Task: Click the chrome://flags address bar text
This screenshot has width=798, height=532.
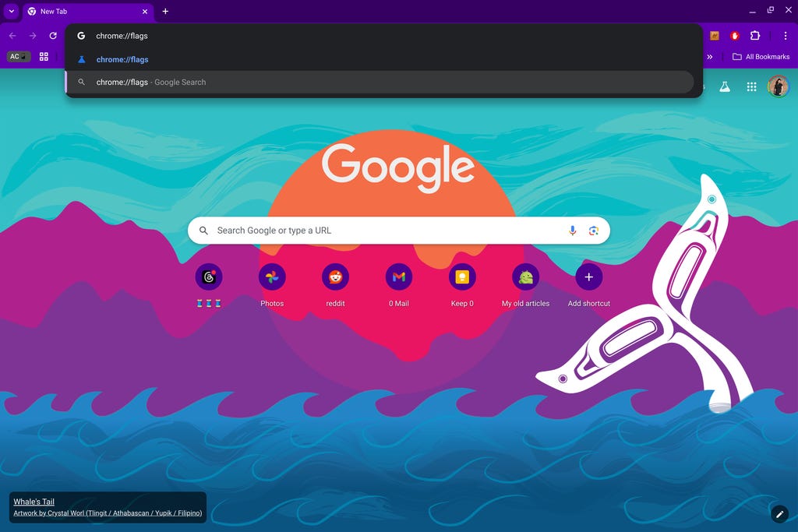Action: [122, 36]
